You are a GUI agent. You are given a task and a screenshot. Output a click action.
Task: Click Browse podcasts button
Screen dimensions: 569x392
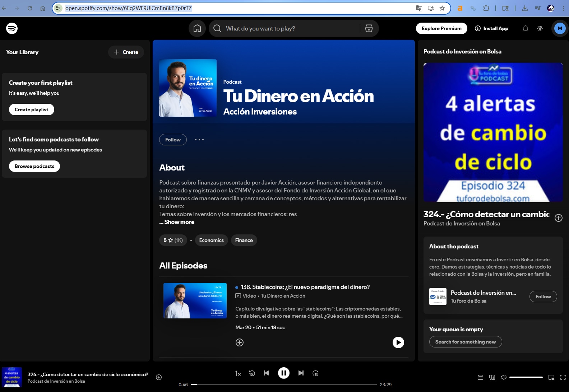(x=34, y=166)
